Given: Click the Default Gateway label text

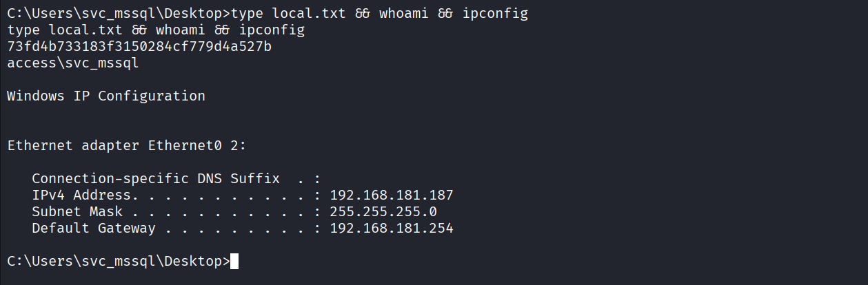Looking at the screenshot, I should click(x=94, y=229).
